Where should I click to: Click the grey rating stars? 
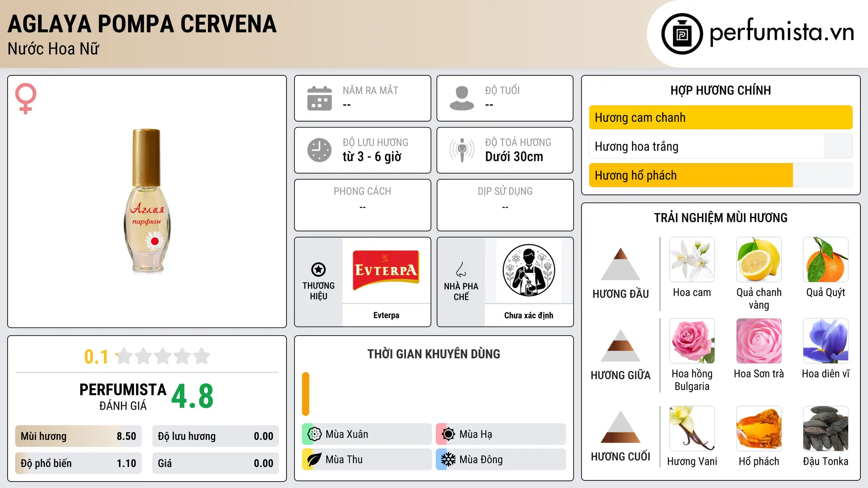pyautogui.click(x=163, y=356)
